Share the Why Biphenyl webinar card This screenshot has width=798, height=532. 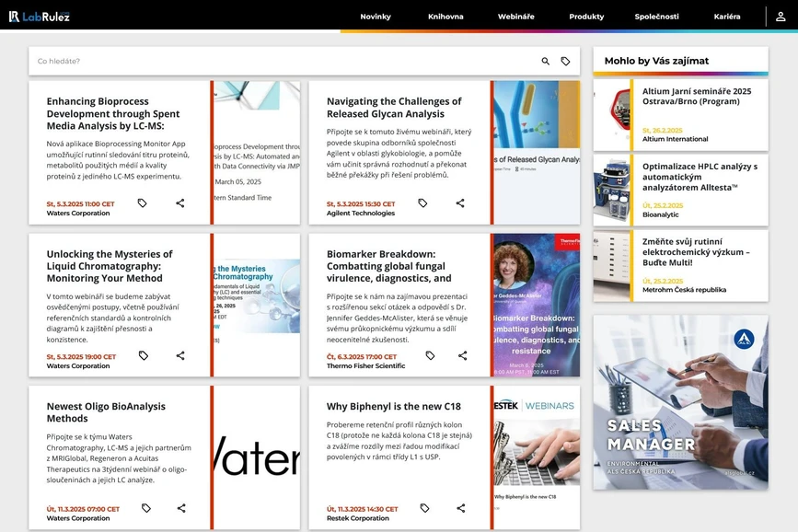(x=460, y=508)
